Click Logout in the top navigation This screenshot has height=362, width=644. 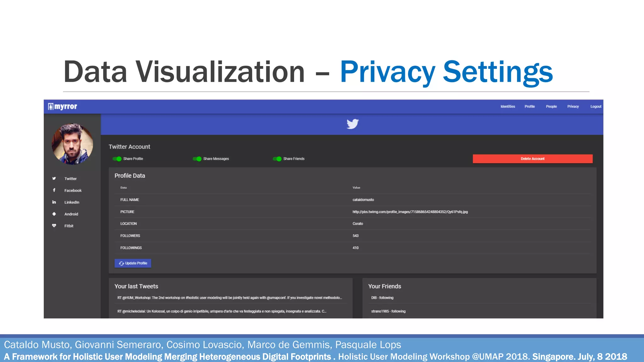(596, 107)
